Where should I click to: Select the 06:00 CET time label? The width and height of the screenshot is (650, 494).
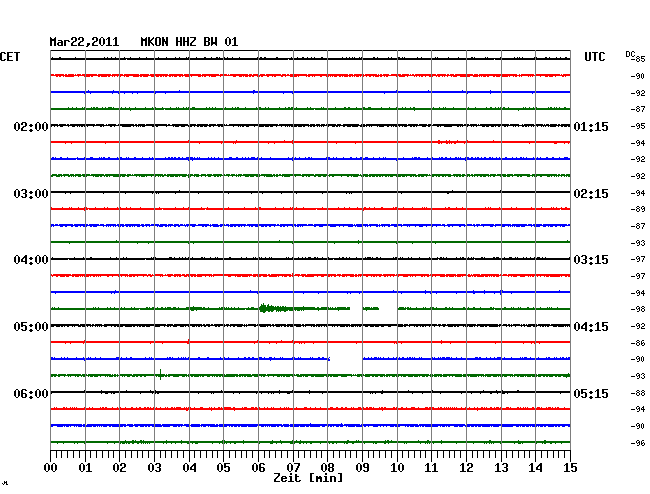click(x=31, y=393)
